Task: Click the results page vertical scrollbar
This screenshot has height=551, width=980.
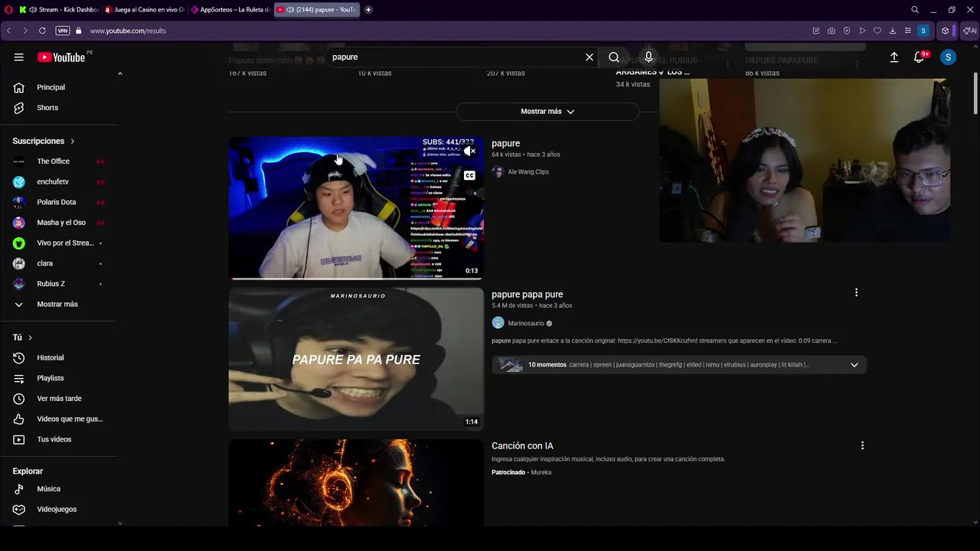Action: tap(975, 93)
